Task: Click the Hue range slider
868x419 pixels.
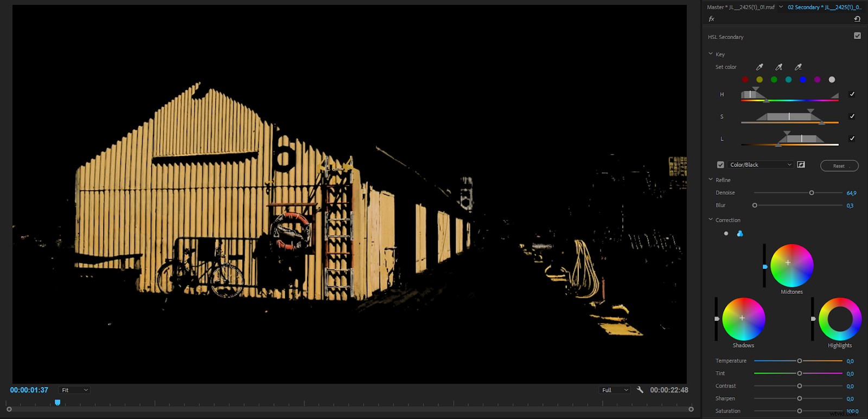Action: [790, 95]
